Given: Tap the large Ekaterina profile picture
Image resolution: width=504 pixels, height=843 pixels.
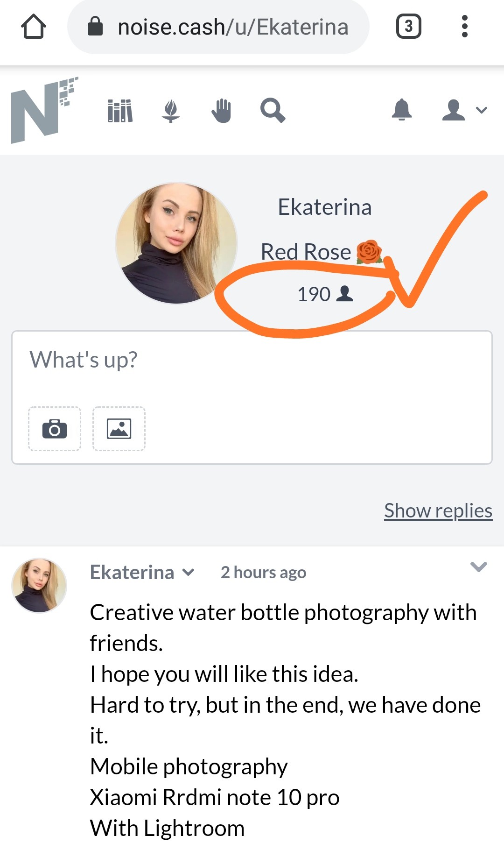Looking at the screenshot, I should (x=176, y=243).
